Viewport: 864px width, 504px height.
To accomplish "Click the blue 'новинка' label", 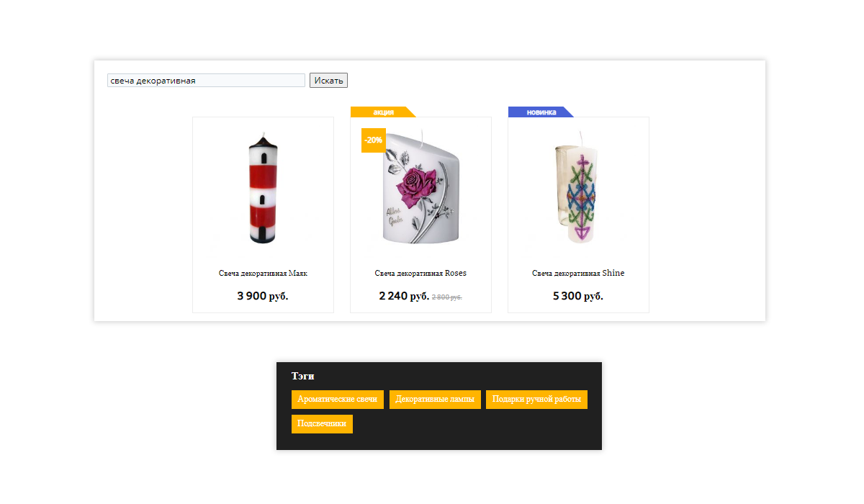I will click(541, 112).
